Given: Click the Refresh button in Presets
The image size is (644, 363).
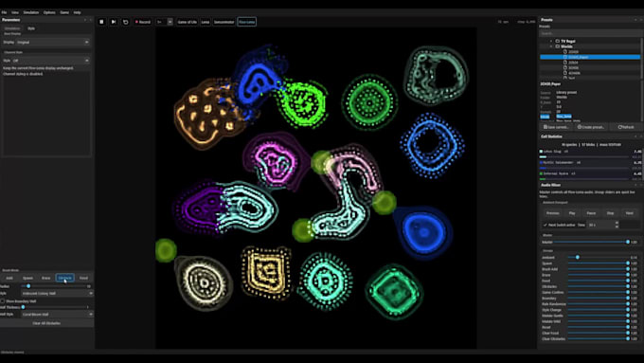Looking at the screenshot, I should [626, 127].
